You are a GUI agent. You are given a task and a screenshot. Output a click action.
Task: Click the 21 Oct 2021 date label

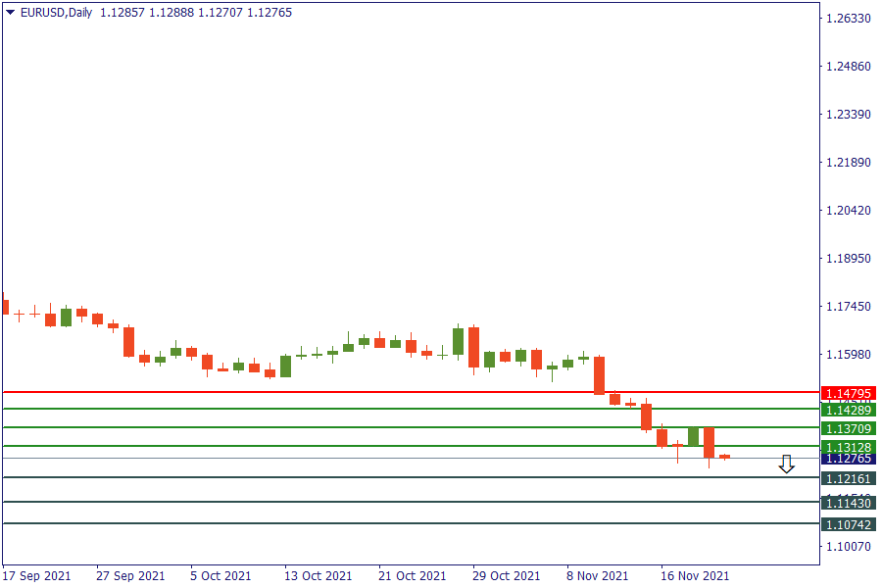click(x=413, y=576)
